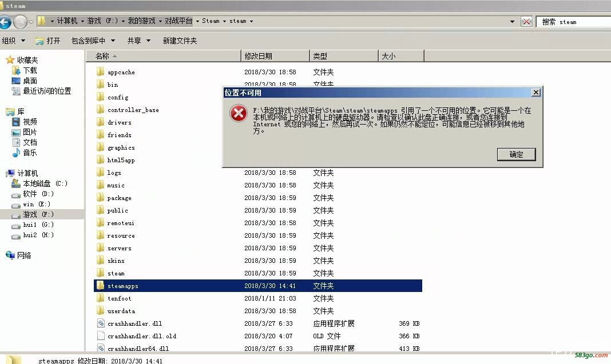Sort files by the 修改日期 column
This screenshot has width=611, height=364.
(275, 56)
